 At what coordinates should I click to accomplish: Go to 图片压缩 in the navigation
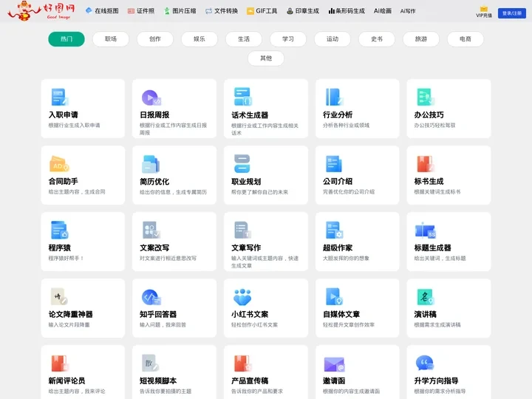click(x=180, y=11)
